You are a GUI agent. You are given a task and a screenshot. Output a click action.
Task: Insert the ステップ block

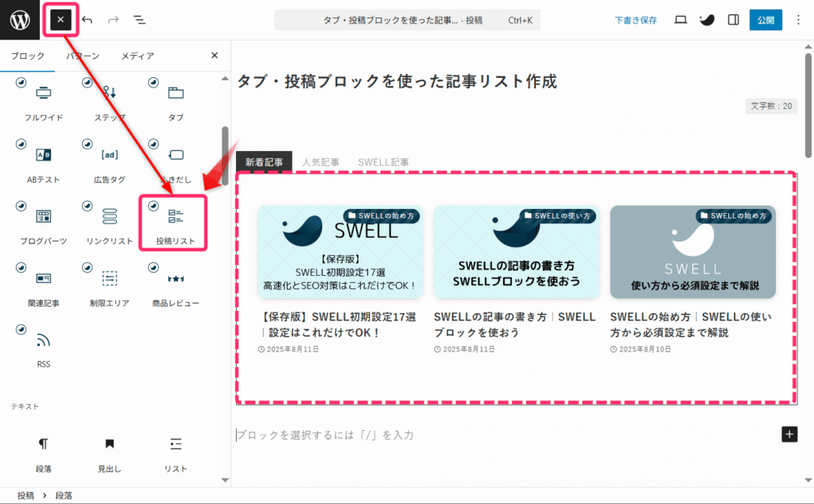tap(110, 101)
